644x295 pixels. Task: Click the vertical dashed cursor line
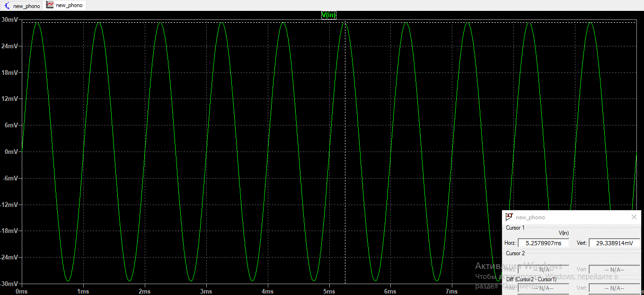[345, 142]
